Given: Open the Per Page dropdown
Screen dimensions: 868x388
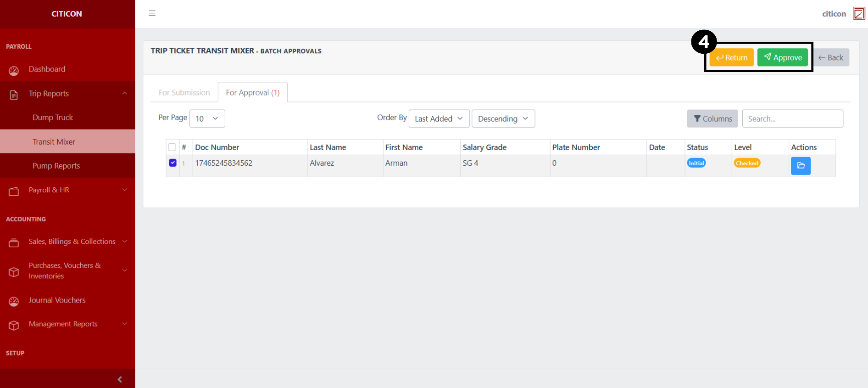Looking at the screenshot, I should click(207, 118).
